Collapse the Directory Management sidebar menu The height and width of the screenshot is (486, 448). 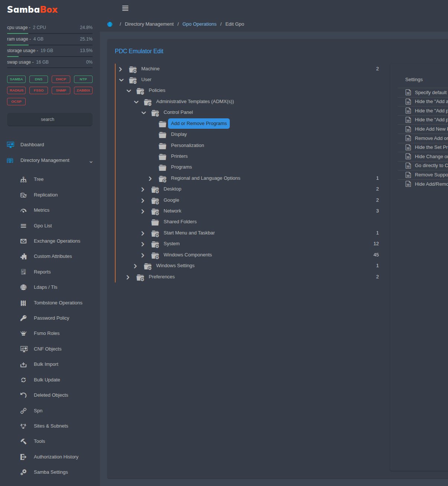(x=91, y=162)
